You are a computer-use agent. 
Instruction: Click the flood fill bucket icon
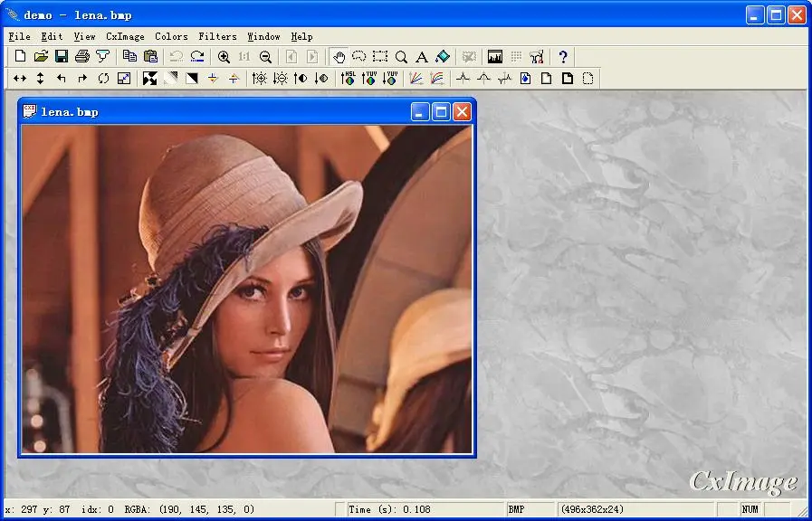tap(443, 56)
